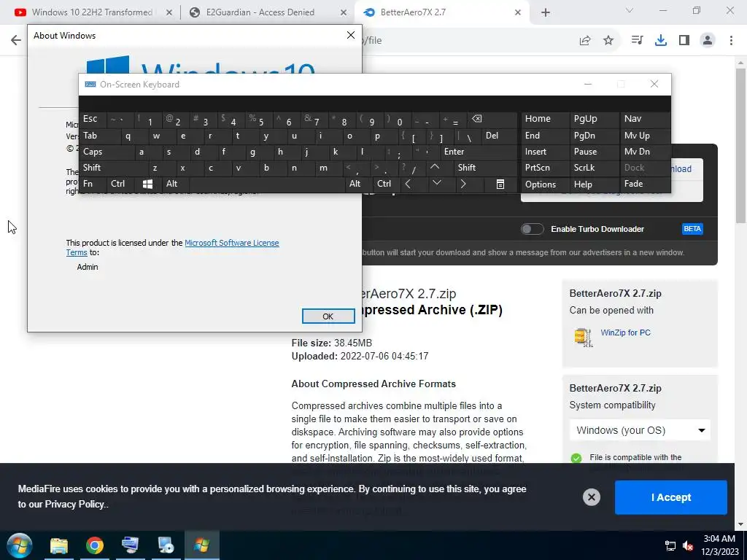Image resolution: width=747 pixels, height=560 pixels.
Task: Click the space bar on On-Screen Keyboard
Action: tap(267, 184)
